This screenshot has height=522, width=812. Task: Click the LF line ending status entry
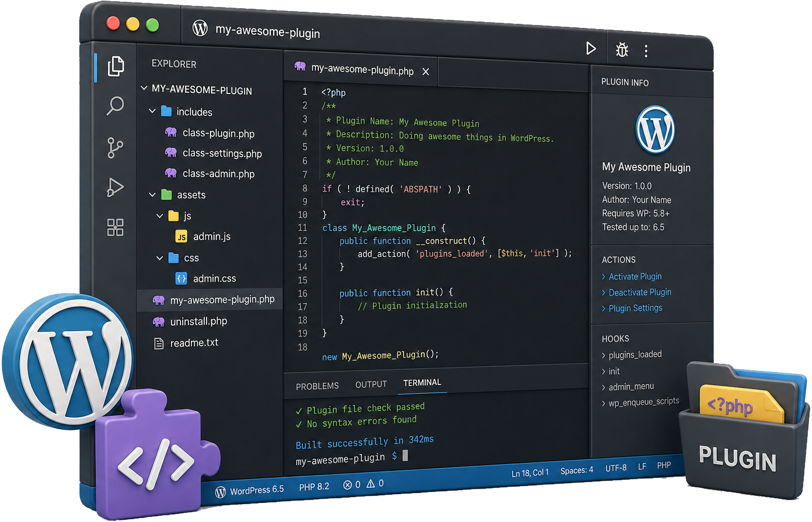pyautogui.click(x=642, y=466)
